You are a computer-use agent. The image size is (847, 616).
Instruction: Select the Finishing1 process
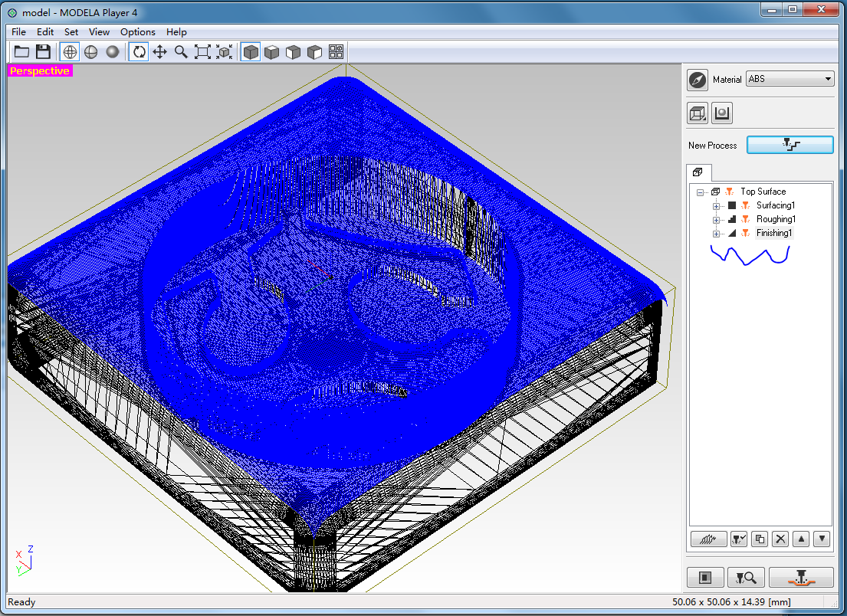(774, 233)
